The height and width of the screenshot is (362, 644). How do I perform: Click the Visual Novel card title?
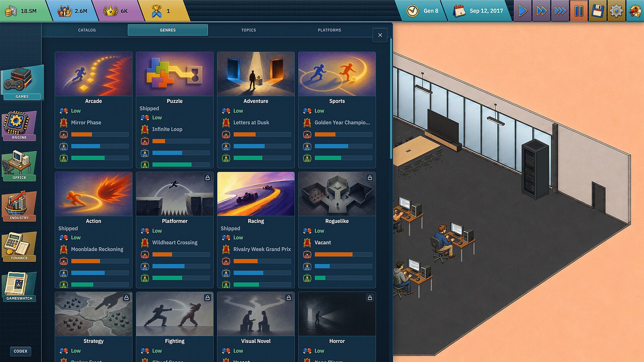pos(256,341)
